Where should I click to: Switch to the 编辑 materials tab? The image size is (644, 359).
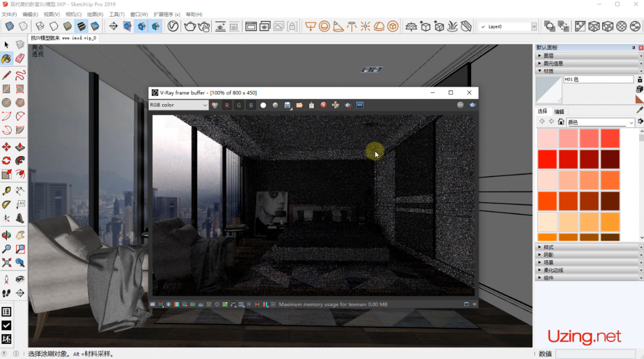(x=559, y=112)
